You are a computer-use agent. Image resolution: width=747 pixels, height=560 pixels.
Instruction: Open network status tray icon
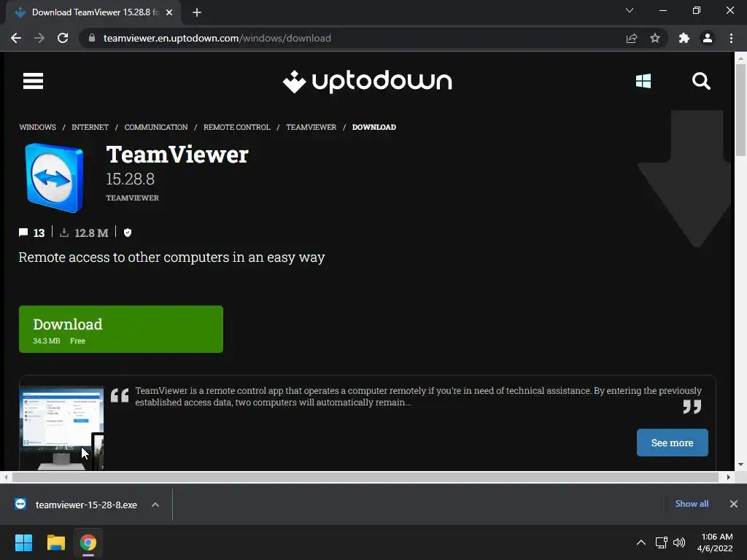tap(661, 542)
